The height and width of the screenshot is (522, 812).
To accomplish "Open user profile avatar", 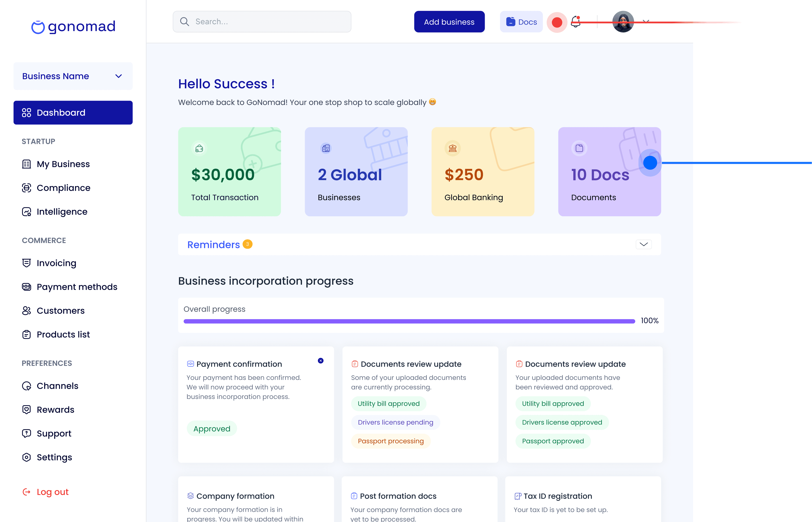I will (x=623, y=22).
